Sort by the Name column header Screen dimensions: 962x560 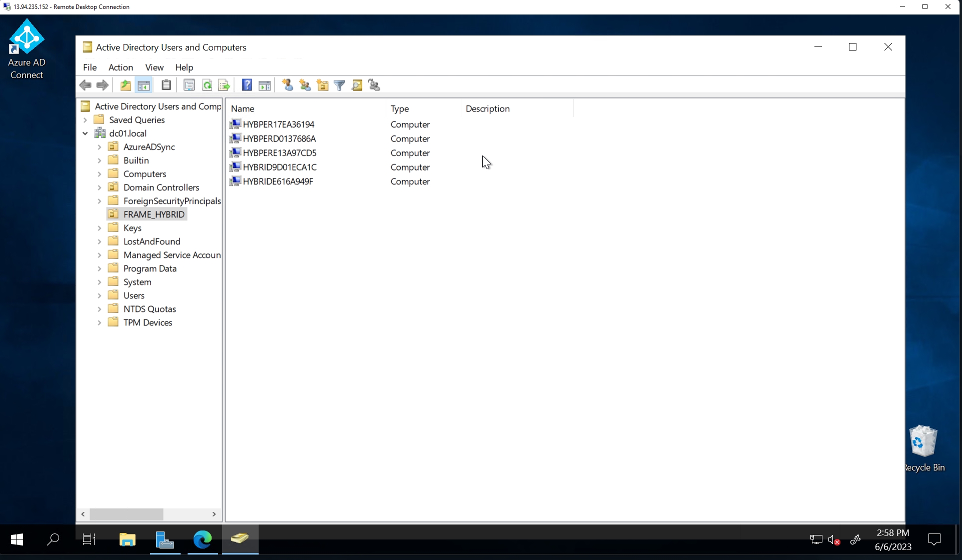pyautogui.click(x=306, y=108)
